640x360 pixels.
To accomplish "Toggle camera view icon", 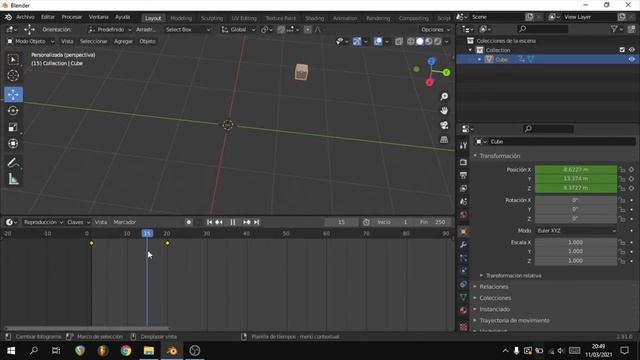I will click(444, 125).
